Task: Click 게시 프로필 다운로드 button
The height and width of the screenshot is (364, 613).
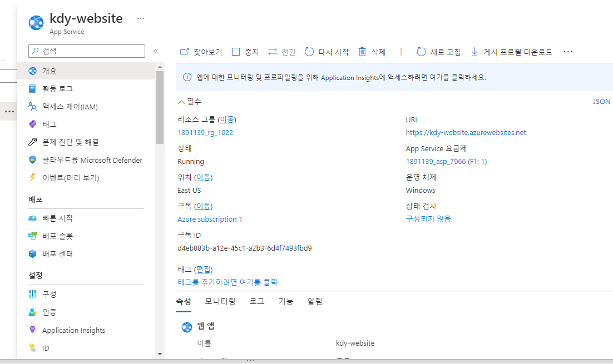Action: click(511, 52)
